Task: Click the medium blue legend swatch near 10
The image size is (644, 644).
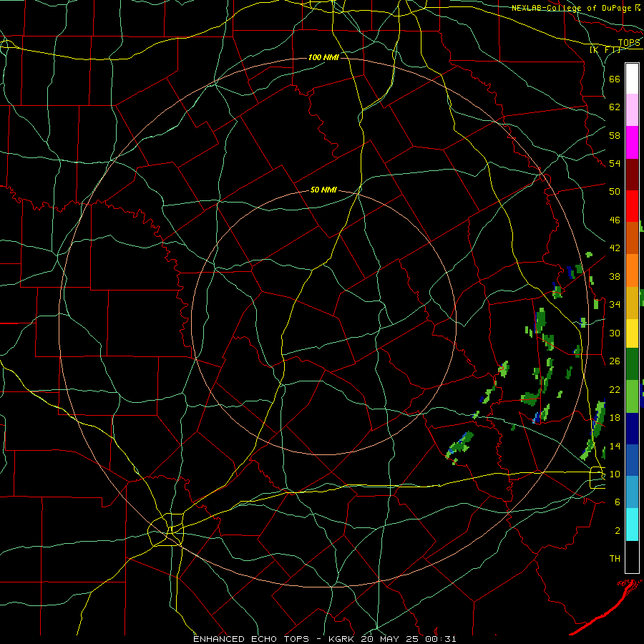Action: (x=632, y=460)
